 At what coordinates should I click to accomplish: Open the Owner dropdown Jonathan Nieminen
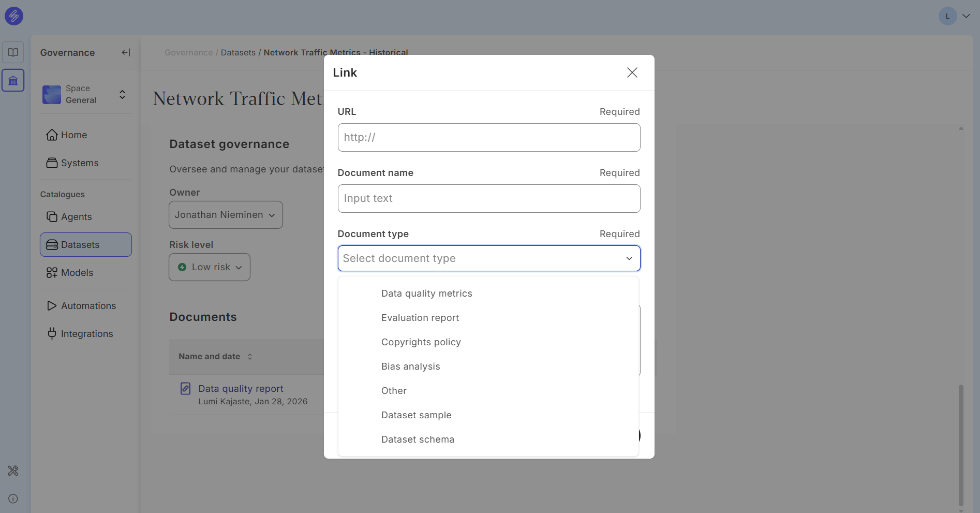[x=226, y=215]
